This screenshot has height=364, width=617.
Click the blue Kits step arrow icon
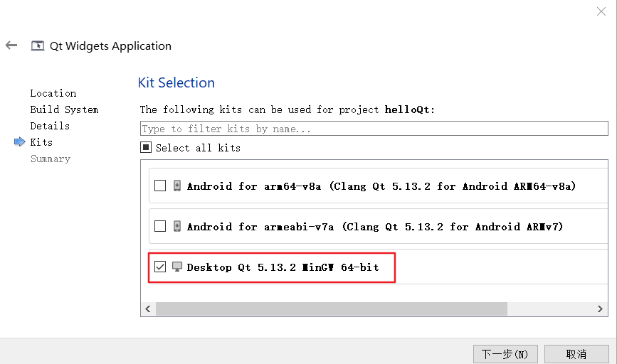click(20, 141)
